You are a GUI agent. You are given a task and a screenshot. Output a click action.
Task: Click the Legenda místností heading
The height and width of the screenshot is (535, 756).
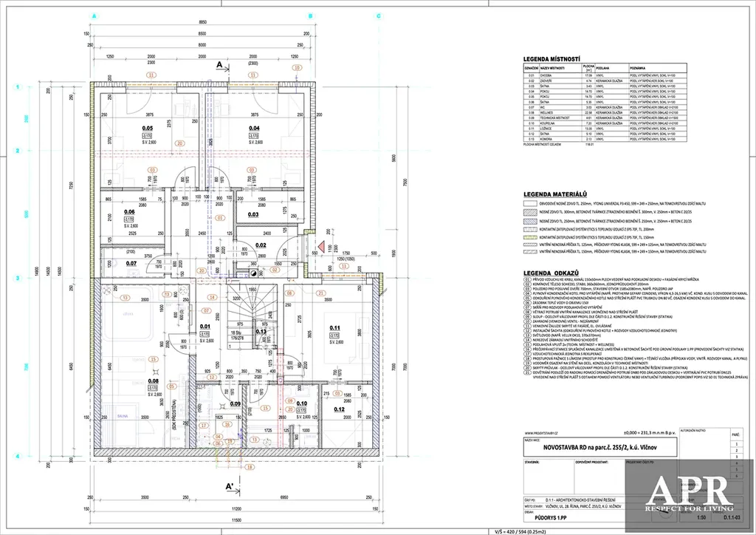click(551, 58)
